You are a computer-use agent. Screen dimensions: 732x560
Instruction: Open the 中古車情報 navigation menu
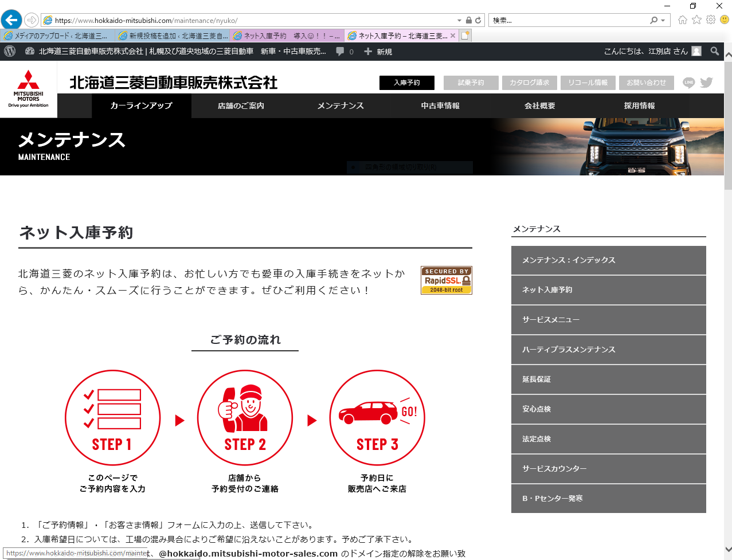(441, 105)
